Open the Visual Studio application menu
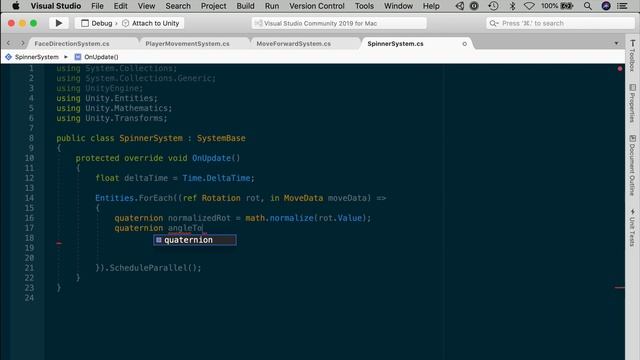The width and height of the screenshot is (640, 360). click(56, 6)
